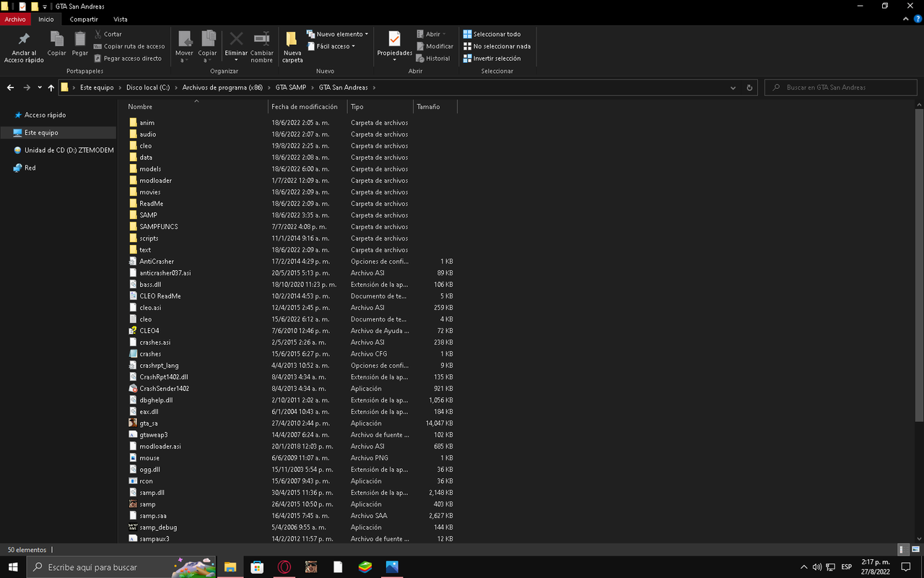Sort by the Tipo column header
The height and width of the screenshot is (578, 924).
pos(380,107)
